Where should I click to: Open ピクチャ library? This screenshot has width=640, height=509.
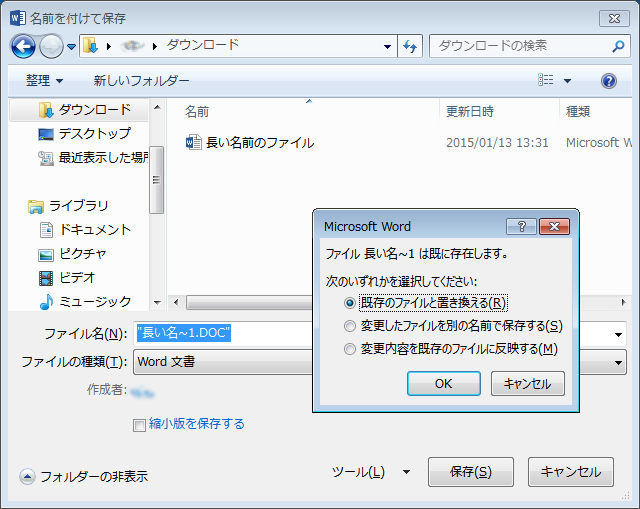click(x=82, y=254)
